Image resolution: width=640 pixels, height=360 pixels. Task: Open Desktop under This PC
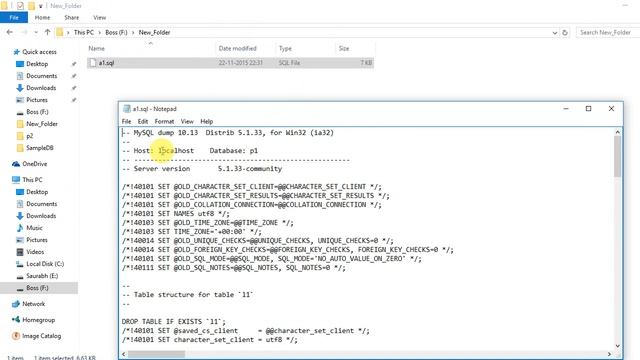tap(37, 192)
